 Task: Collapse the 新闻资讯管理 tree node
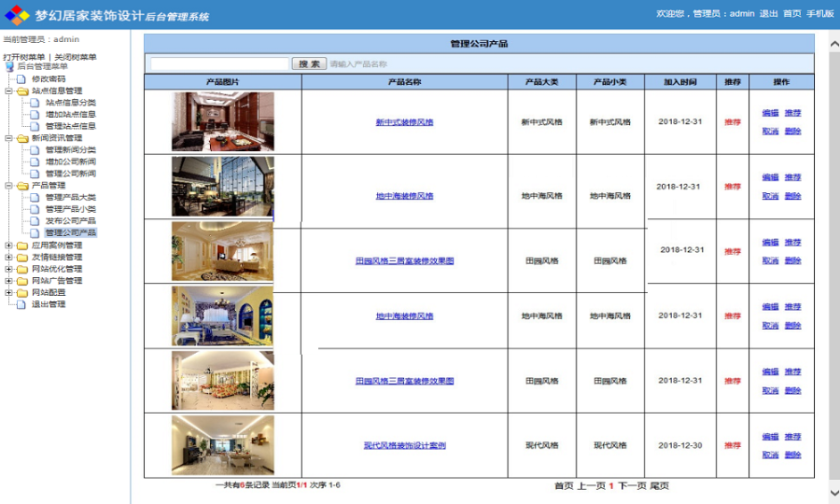coord(8,138)
